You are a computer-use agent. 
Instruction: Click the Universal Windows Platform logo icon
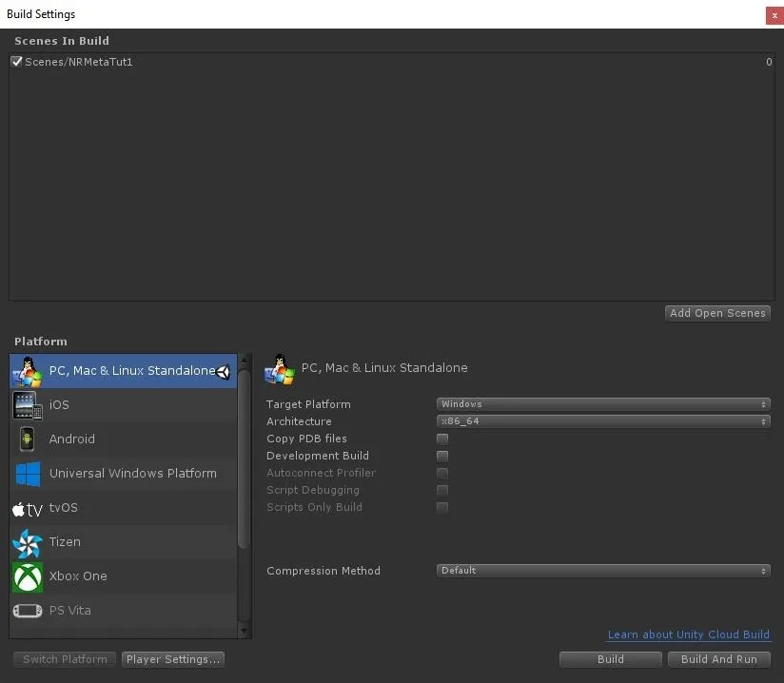(28, 474)
